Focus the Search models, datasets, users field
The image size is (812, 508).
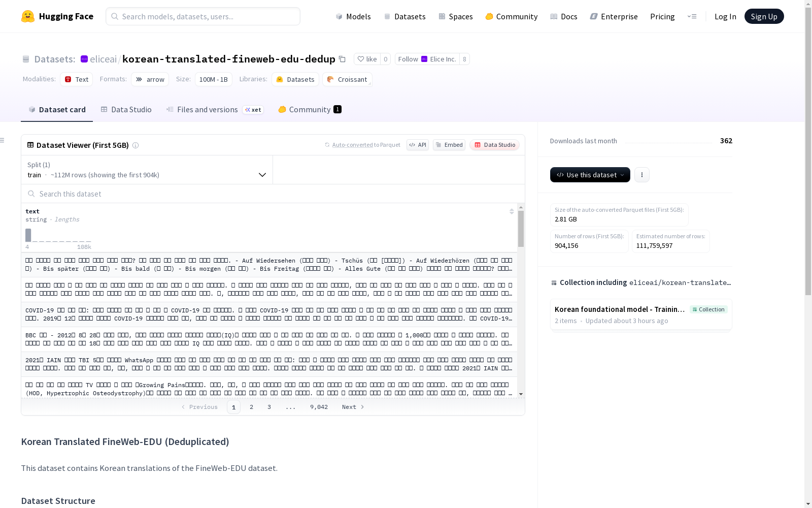tap(203, 16)
